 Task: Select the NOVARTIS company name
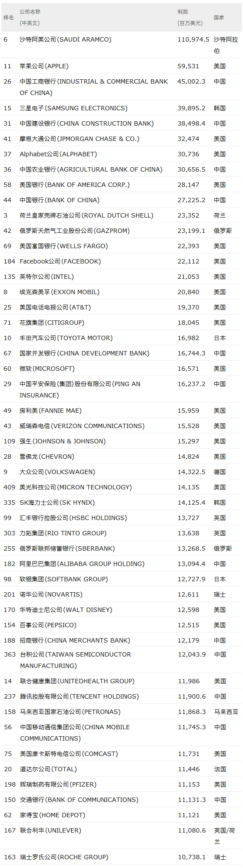51,594
